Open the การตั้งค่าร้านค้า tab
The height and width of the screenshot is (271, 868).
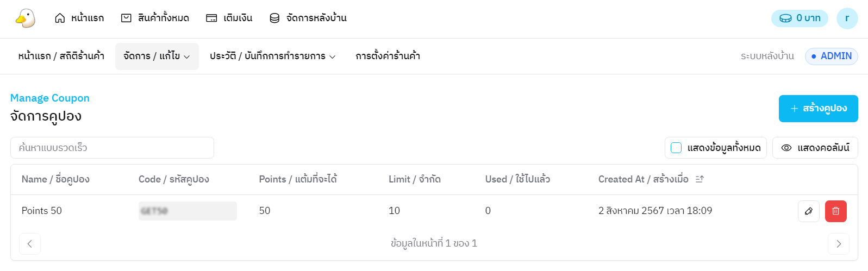click(388, 56)
